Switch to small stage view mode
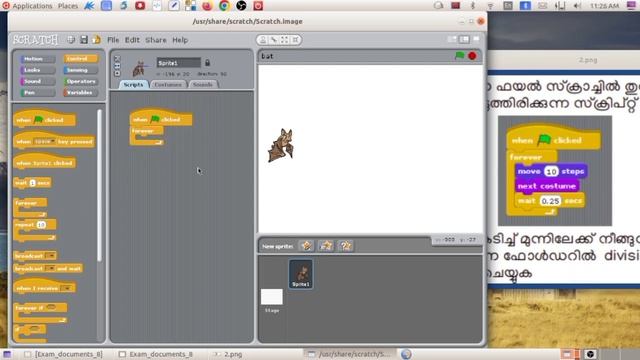The height and width of the screenshot is (360, 640). click(452, 39)
